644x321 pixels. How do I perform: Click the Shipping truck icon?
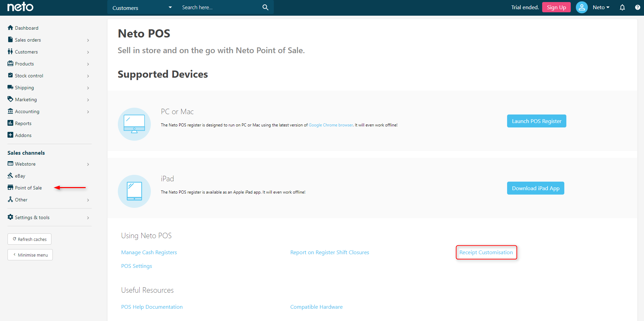click(x=10, y=87)
